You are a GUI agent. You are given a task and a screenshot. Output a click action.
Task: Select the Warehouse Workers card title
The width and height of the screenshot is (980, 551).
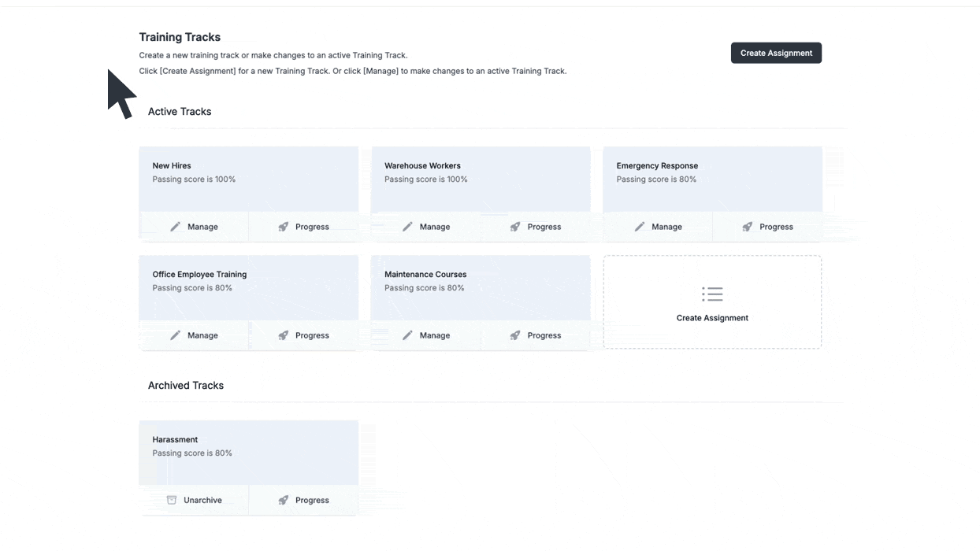(422, 166)
